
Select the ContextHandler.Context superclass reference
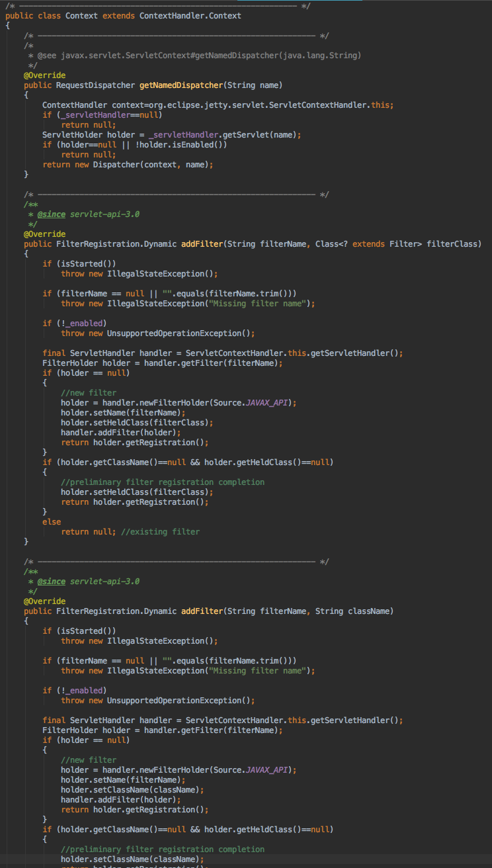click(x=190, y=15)
